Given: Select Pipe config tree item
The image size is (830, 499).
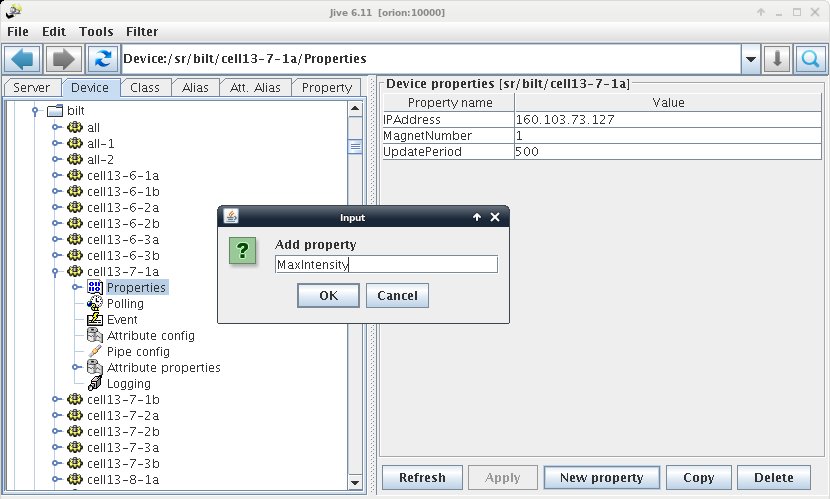Looking at the screenshot, I should click(x=138, y=352).
